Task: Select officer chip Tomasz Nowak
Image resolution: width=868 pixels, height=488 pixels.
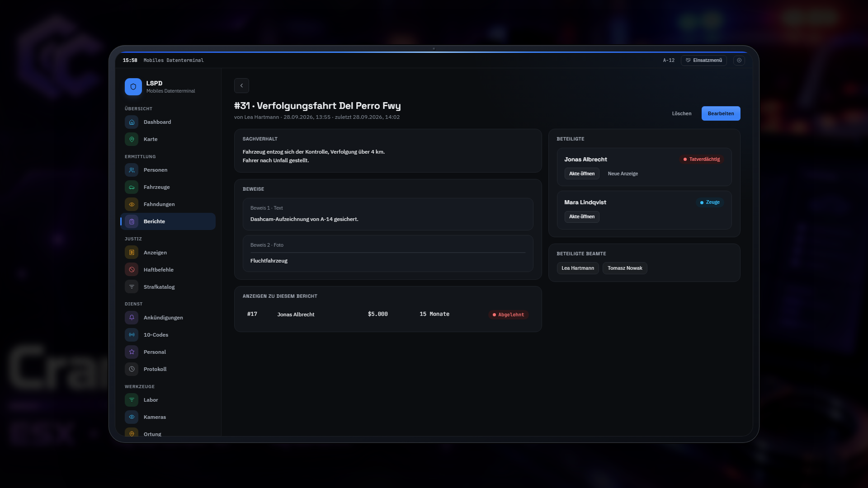Action: click(625, 268)
